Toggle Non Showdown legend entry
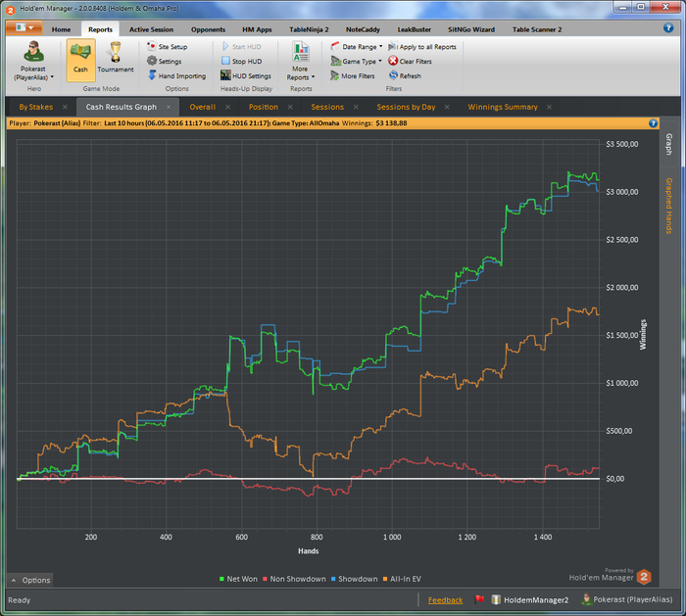The height and width of the screenshot is (616, 686). pos(294,579)
